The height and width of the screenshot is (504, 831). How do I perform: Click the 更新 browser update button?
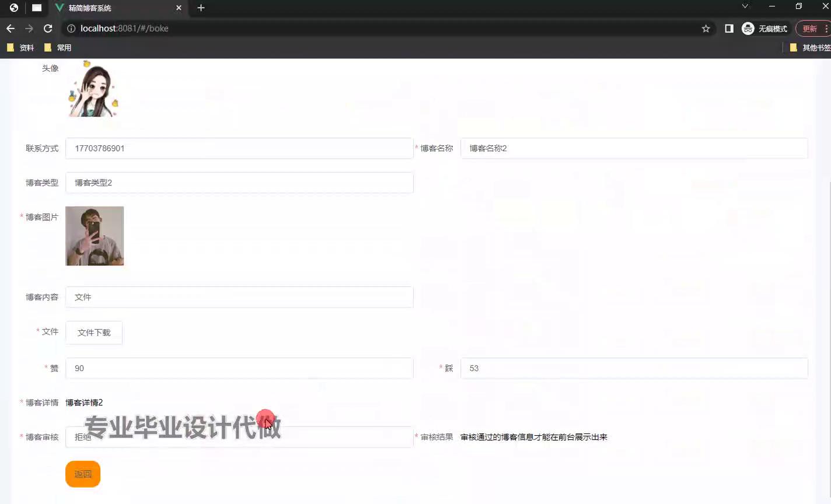point(810,29)
